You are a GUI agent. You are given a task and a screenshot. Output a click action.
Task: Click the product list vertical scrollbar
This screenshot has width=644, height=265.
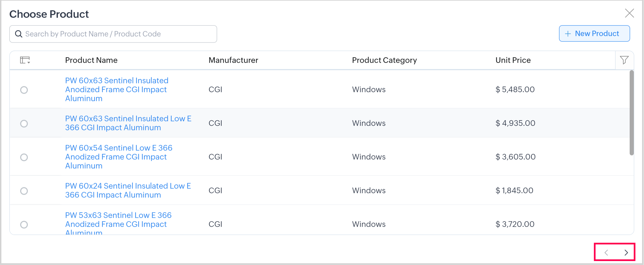pyautogui.click(x=632, y=113)
